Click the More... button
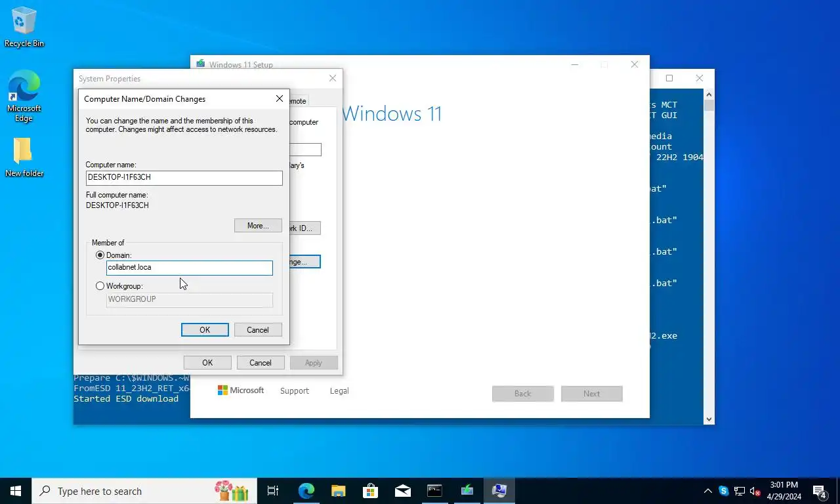840x504 pixels. pos(258,226)
